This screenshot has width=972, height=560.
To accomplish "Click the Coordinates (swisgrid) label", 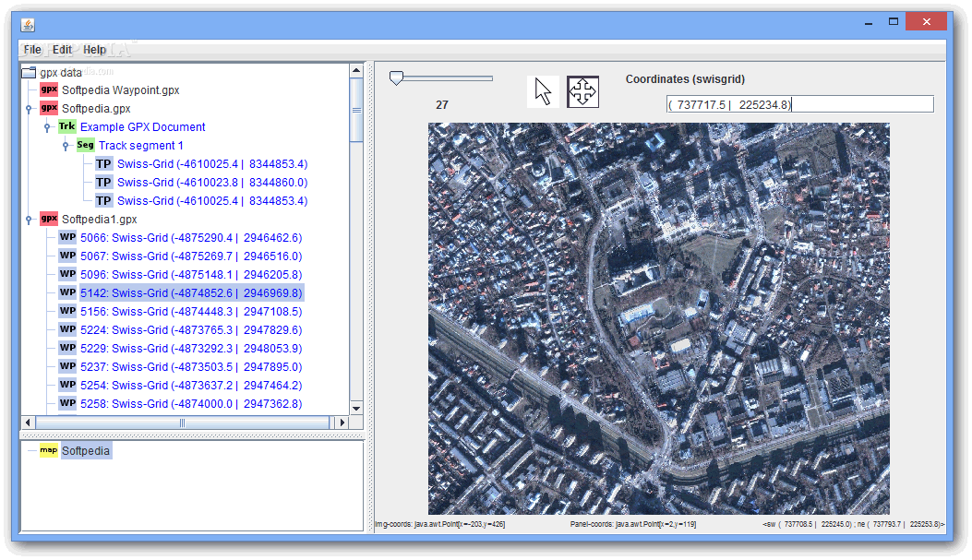I will pos(685,78).
